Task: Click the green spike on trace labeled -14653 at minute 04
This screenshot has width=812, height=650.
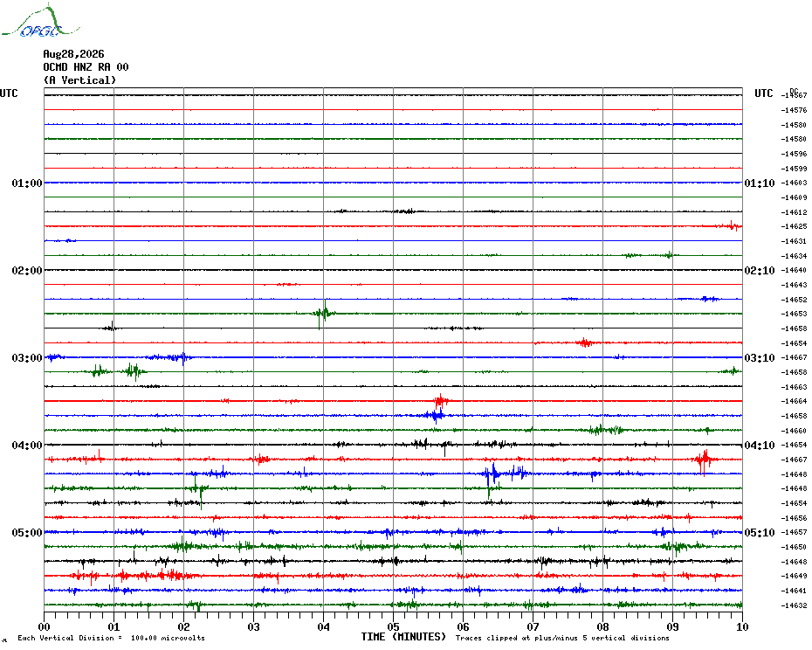Action: (323, 313)
